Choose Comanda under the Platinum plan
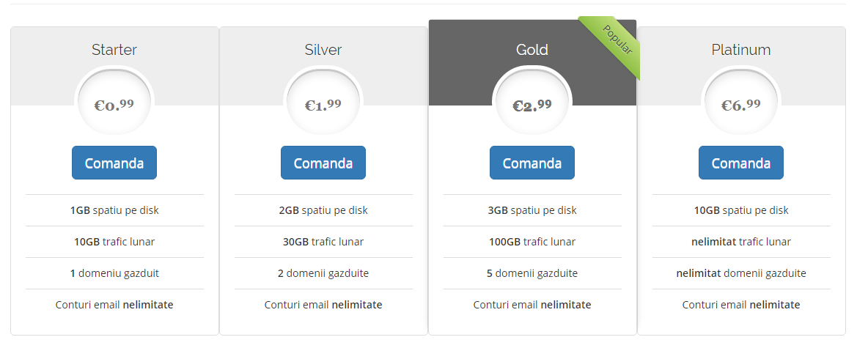The width and height of the screenshot is (868, 348). (x=741, y=163)
